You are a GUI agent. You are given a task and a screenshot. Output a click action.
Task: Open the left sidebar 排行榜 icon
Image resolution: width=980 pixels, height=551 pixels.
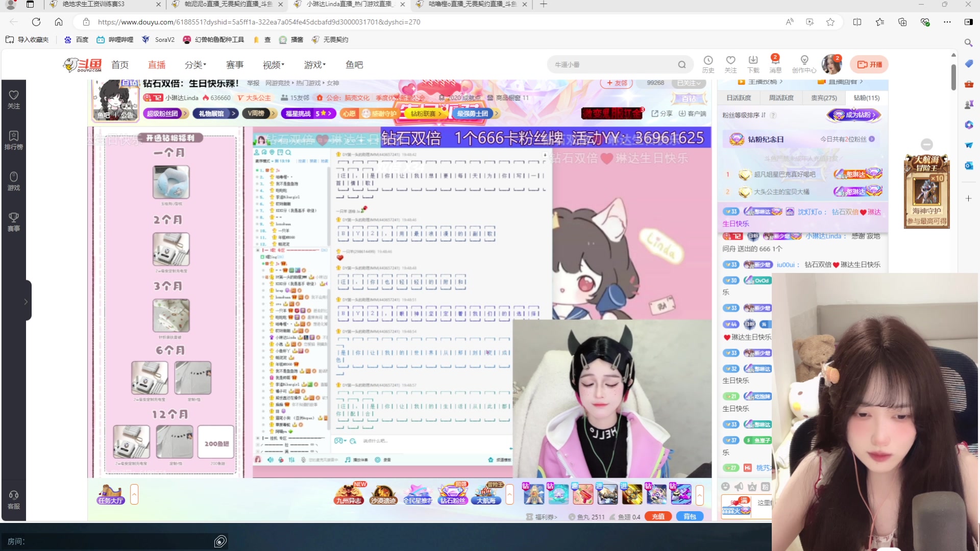click(14, 140)
